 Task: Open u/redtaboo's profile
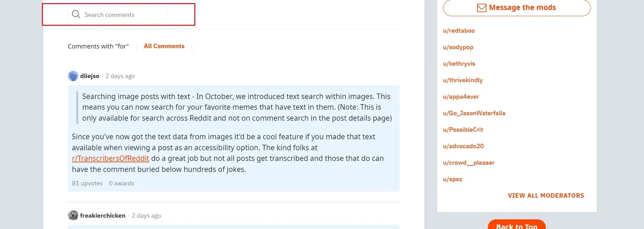point(459,31)
